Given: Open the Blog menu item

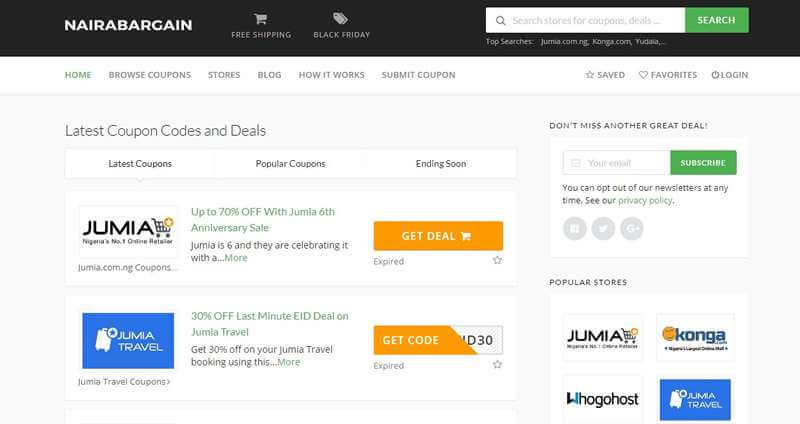Looking at the screenshot, I should (269, 75).
